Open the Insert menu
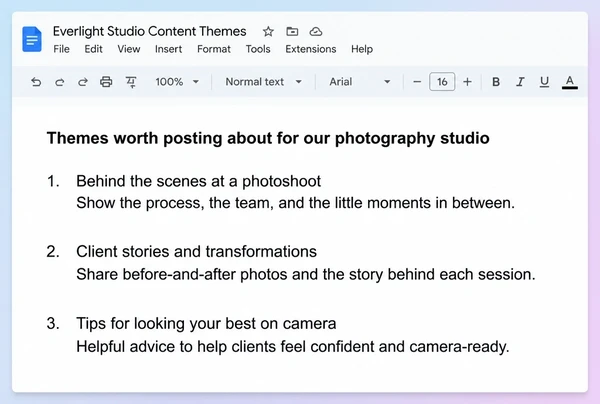The height and width of the screenshot is (404, 600). [x=168, y=49]
